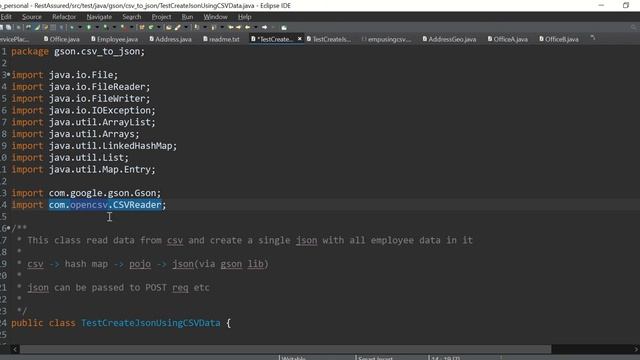Click the Coverage launch toolbar icon

(106, 27)
